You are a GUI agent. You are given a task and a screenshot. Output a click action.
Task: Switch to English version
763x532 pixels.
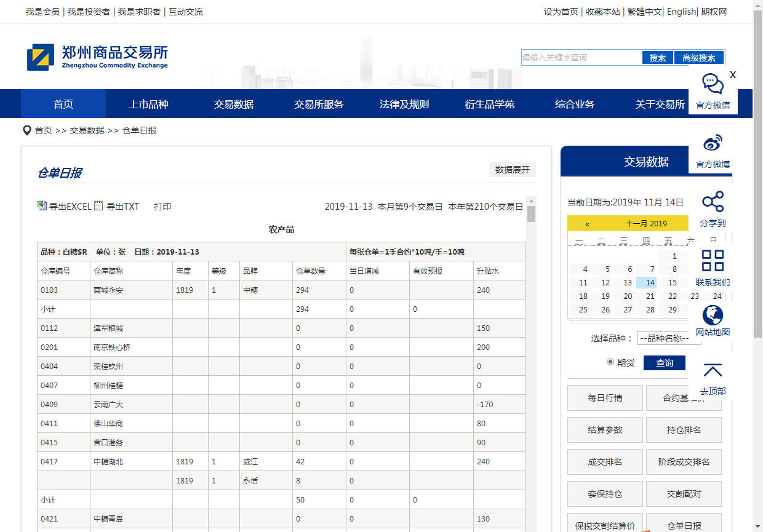tap(681, 12)
